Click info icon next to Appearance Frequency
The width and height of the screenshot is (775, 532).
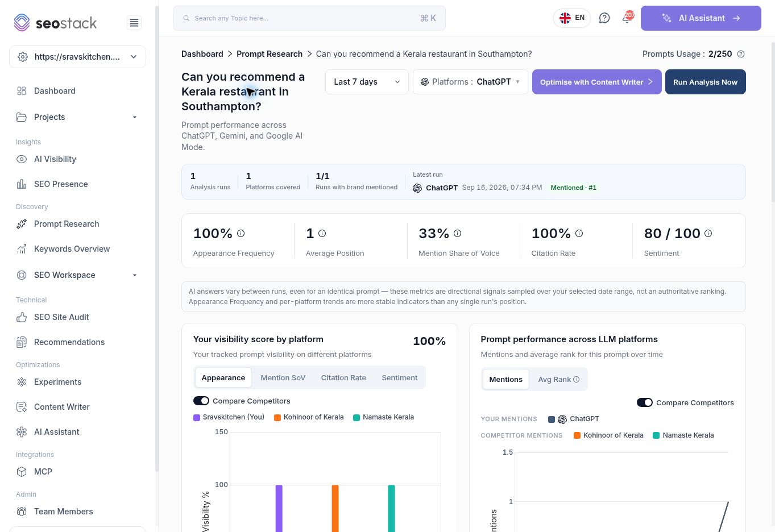coord(241,233)
